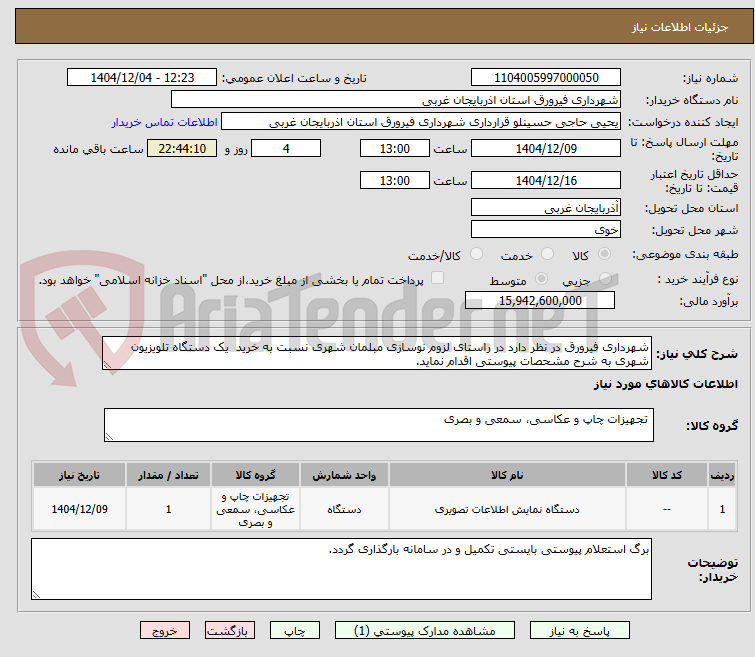Click the اطلاعات کالاهای مورد نیاز section heading
Image resolution: width=755 pixels, height=657 pixels.
pyautogui.click(x=665, y=384)
